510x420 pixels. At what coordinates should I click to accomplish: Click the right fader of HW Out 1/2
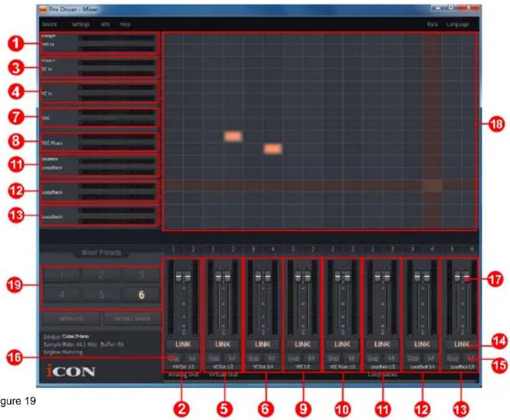(187, 276)
